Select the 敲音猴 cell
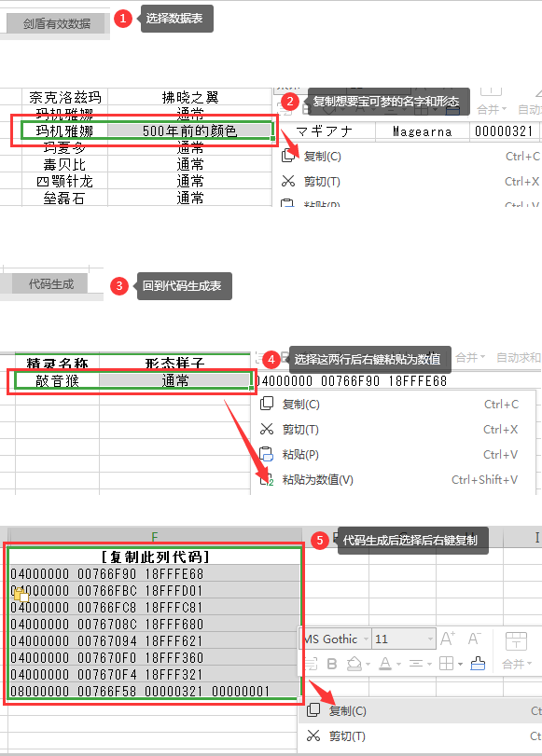Viewport: 542px width, 756px height. tap(57, 381)
